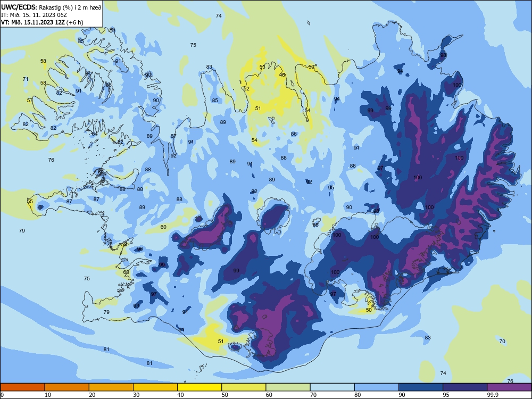
Task: Click the humidity value 71 over the sea
Action: (26, 79)
